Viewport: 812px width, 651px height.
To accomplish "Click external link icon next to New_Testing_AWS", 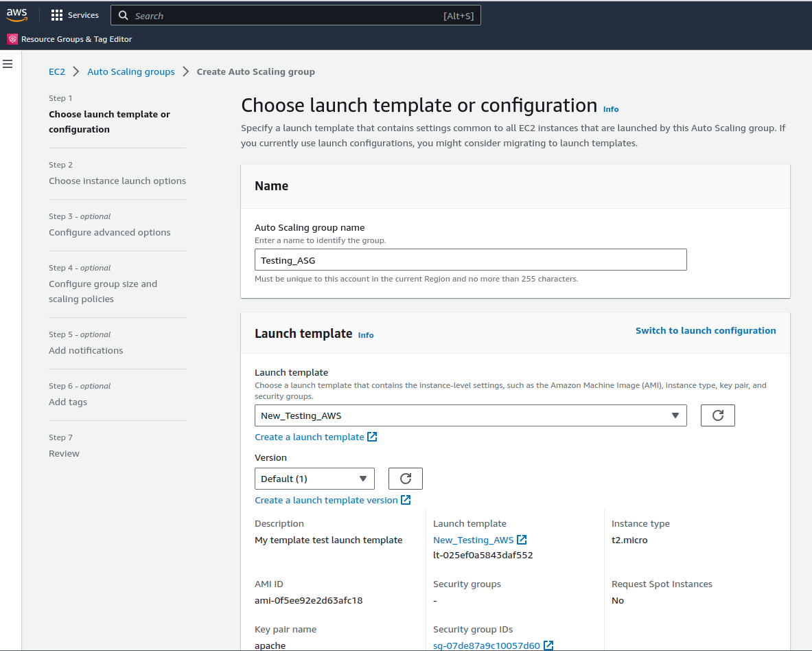I will pos(522,540).
